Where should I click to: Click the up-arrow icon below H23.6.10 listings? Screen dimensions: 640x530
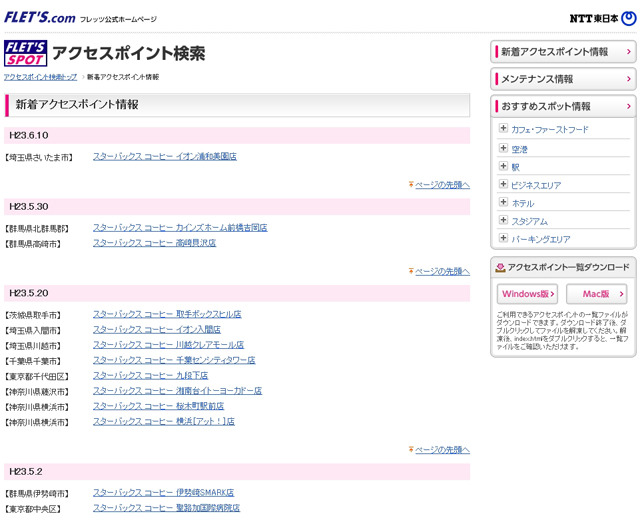tap(411, 185)
